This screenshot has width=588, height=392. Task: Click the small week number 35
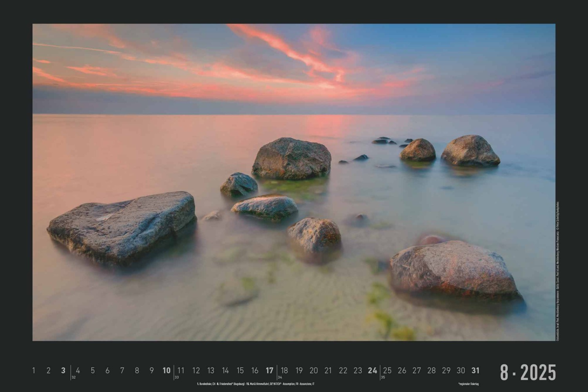(383, 377)
